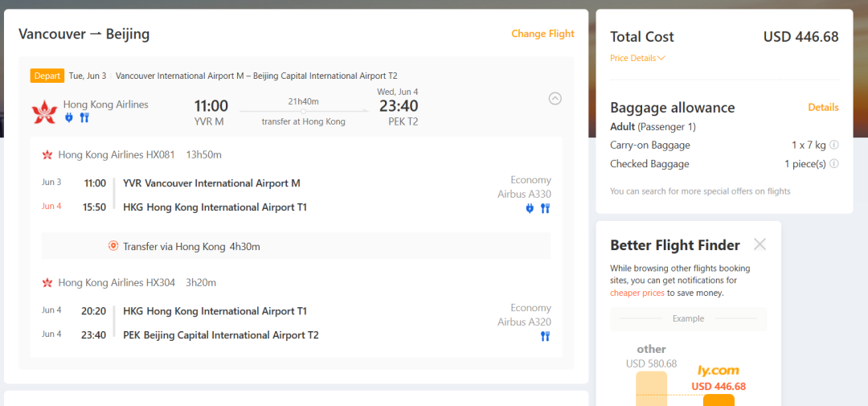Image resolution: width=868 pixels, height=406 pixels.
Task: Click the Carry-on Baggage info icon
Action: tap(833, 146)
